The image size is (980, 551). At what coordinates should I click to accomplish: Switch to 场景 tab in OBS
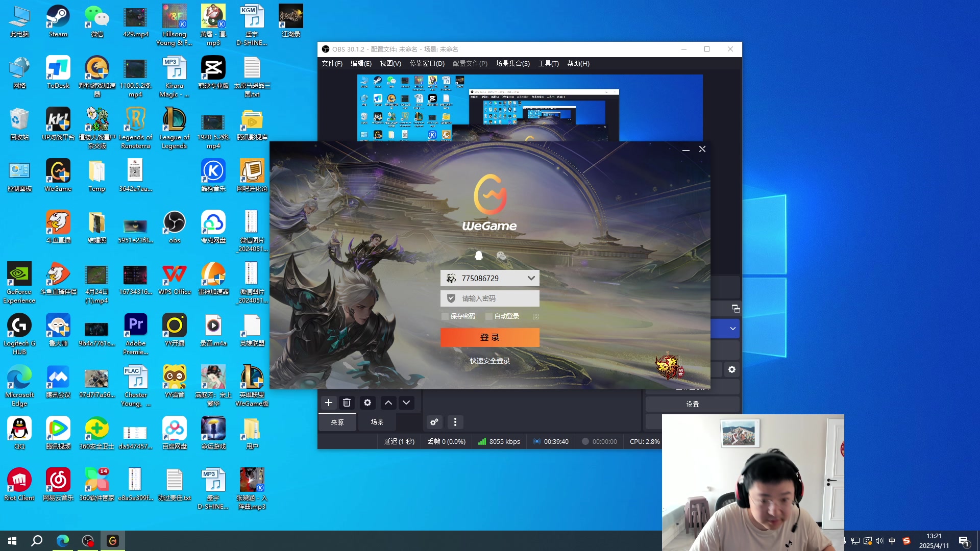point(377,422)
